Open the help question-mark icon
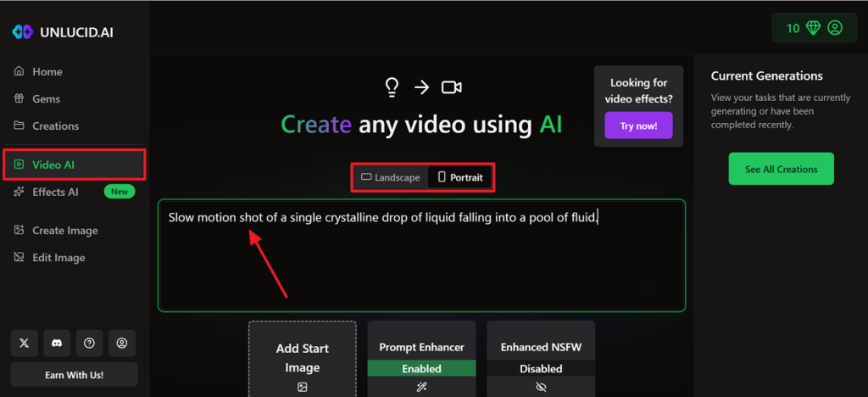 [89, 344]
